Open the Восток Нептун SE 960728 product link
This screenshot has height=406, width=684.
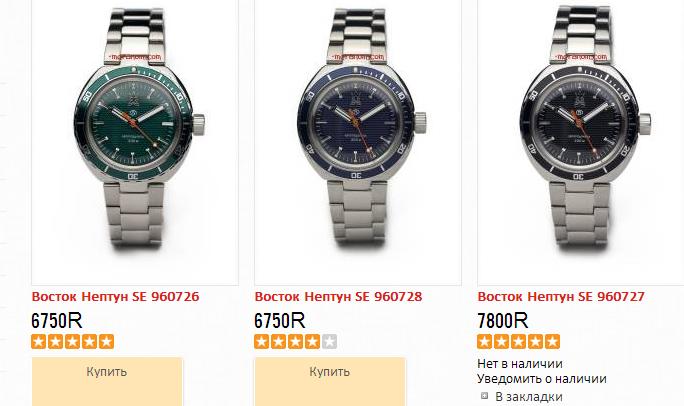coord(339,297)
